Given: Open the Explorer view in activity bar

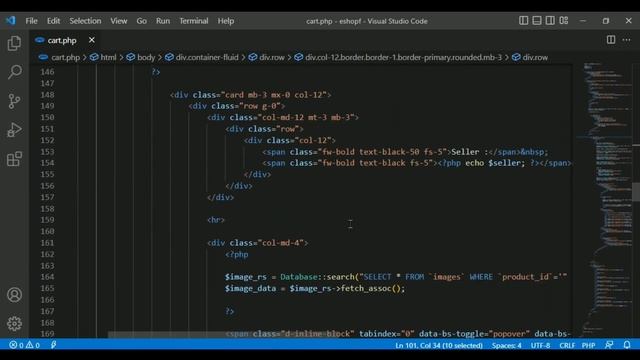Looking at the screenshot, I should 14,43.
